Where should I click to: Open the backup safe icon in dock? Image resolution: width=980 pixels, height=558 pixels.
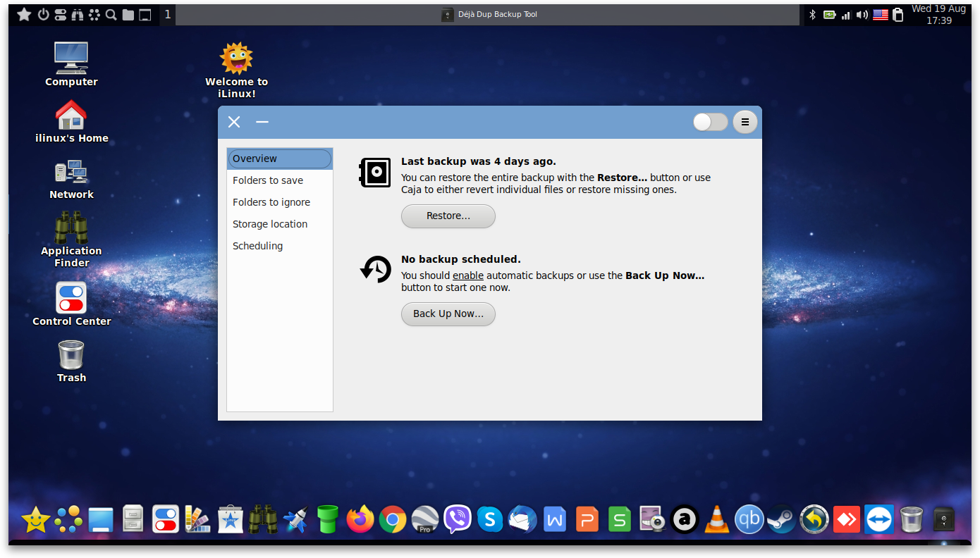(943, 520)
